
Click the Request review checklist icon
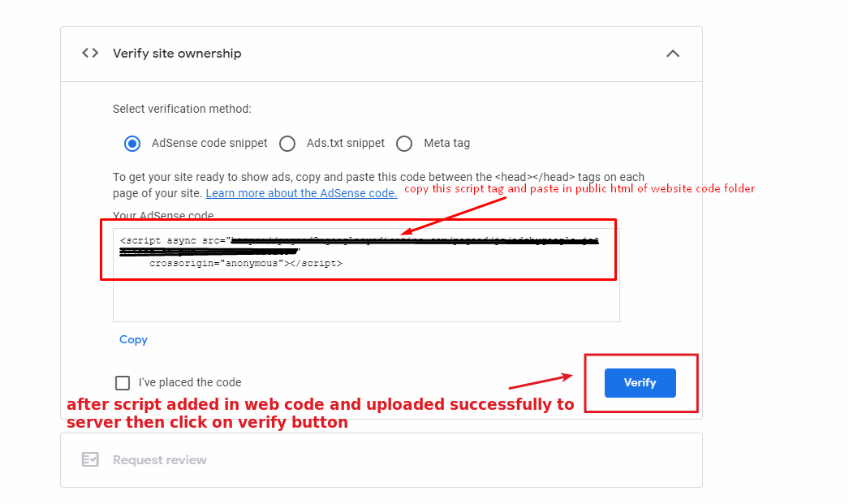click(89, 459)
